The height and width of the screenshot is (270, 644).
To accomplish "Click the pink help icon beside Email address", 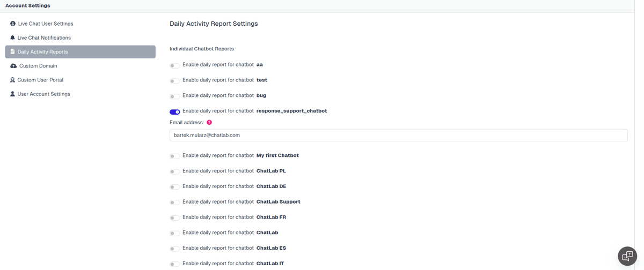I will click(209, 123).
